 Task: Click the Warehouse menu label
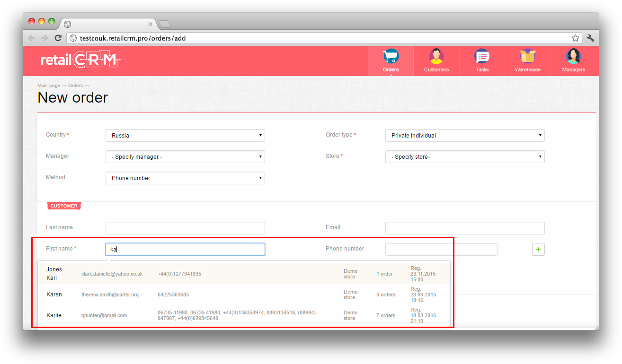(527, 69)
